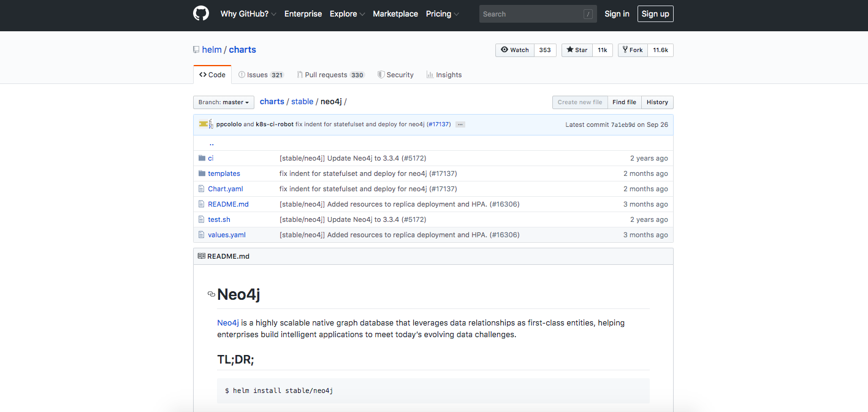Focus the GitHub search field
Image resolution: width=868 pixels, height=412 pixels.
(538, 14)
